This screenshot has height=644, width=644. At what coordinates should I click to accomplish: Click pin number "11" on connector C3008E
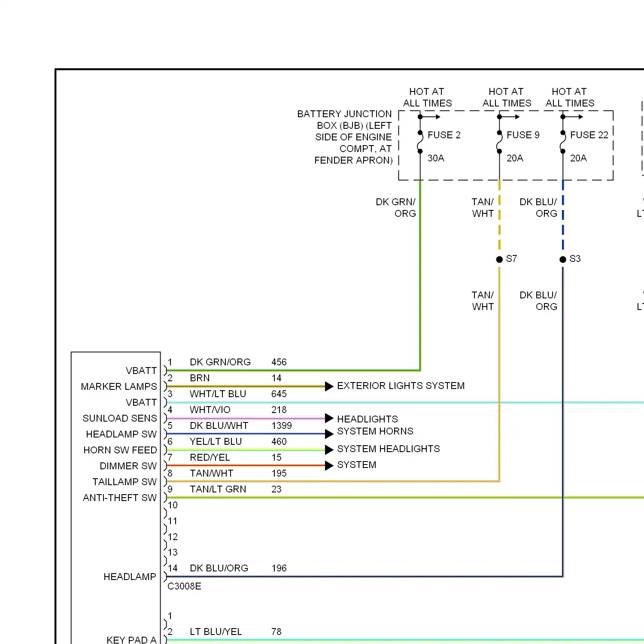[173, 521]
